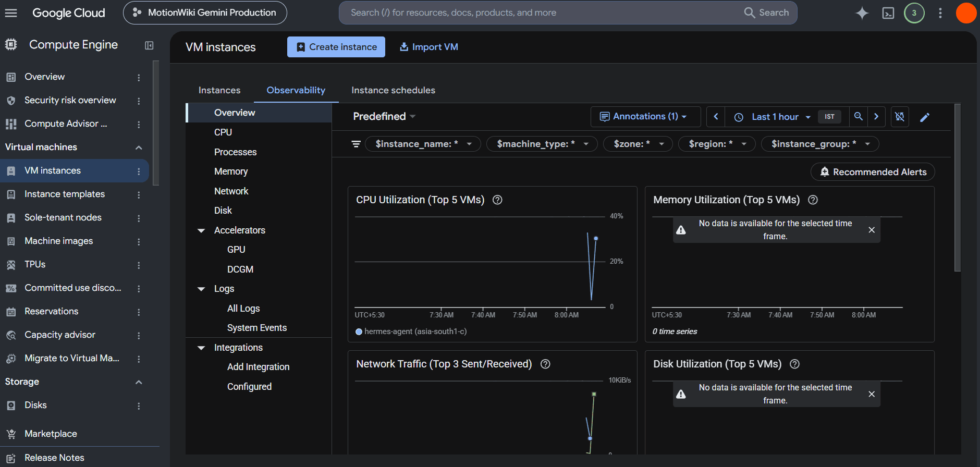The width and height of the screenshot is (980, 467).
Task: Focus the resource search field
Action: coord(542,13)
